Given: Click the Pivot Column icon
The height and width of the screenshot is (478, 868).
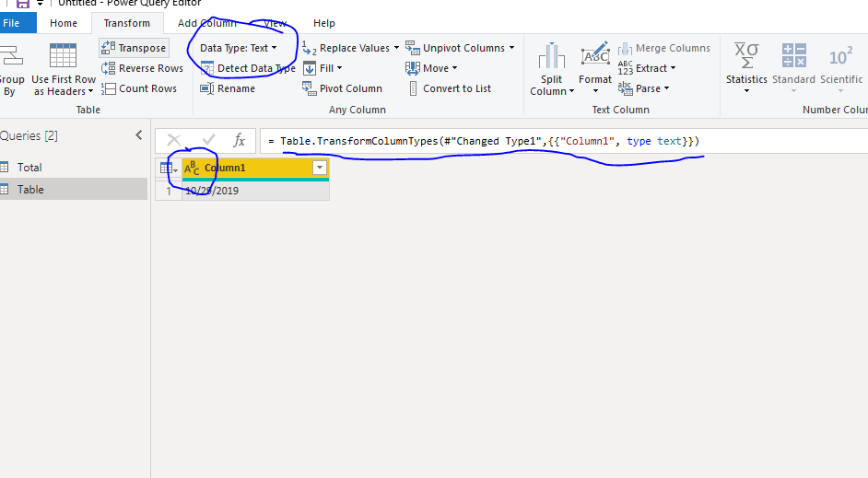Looking at the screenshot, I should pyautogui.click(x=309, y=88).
